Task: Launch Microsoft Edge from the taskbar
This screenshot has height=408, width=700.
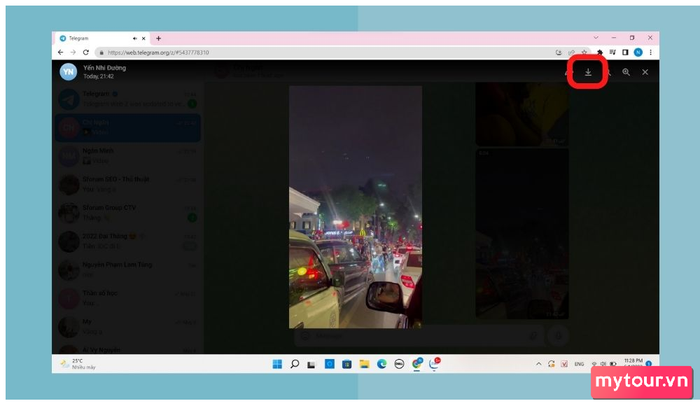Action: pos(382,364)
